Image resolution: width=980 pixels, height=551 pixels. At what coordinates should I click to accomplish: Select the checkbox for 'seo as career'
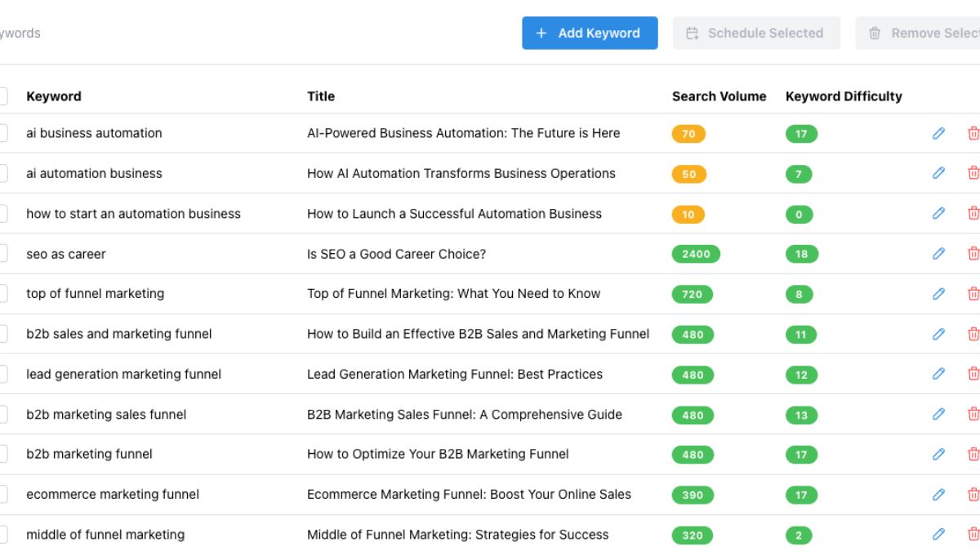(2, 254)
